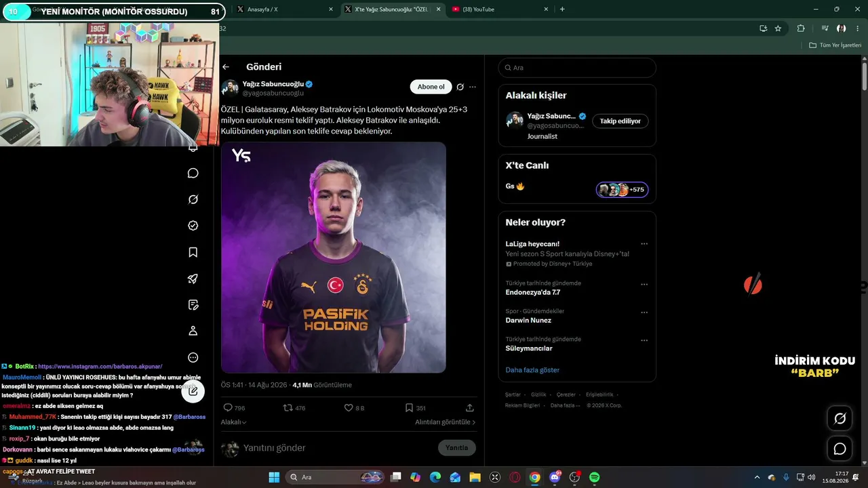This screenshot has height=488, width=868.
Task: Repost the Batrakov tweet
Action: 288,408
